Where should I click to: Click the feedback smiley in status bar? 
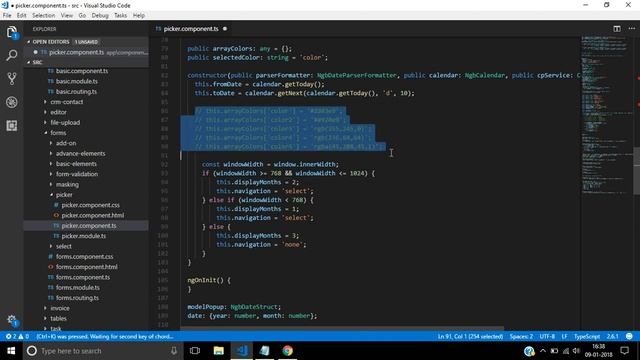(629, 336)
